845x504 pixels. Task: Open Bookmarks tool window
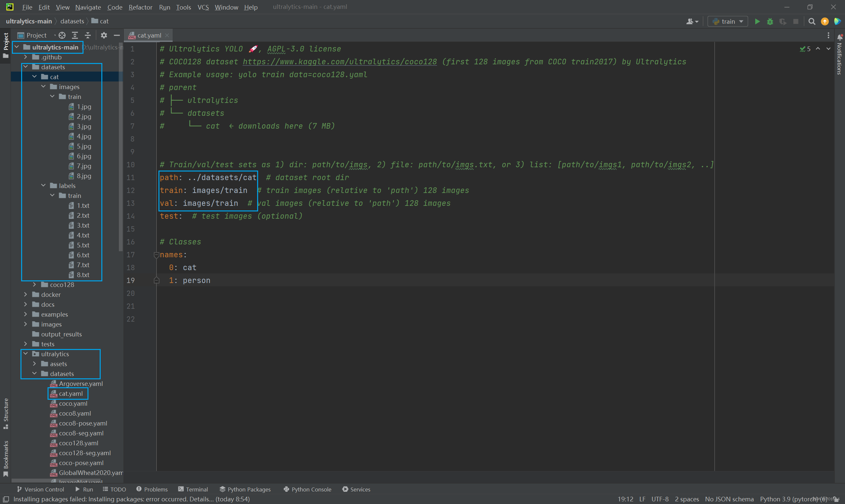point(5,458)
